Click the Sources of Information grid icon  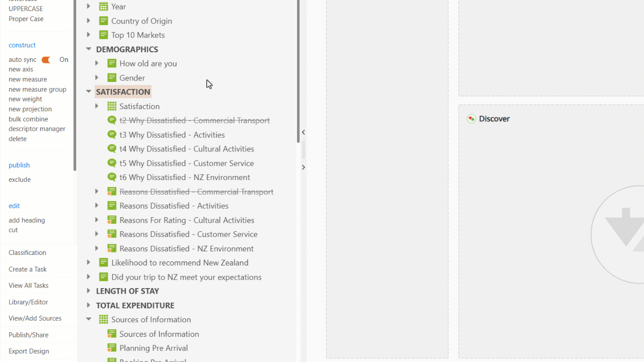pyautogui.click(x=103, y=319)
